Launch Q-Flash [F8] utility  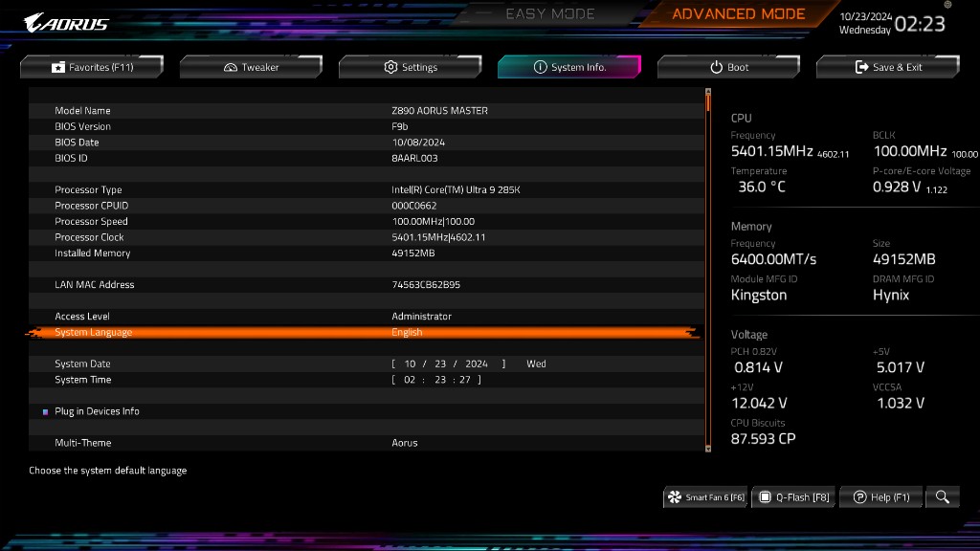[x=793, y=497]
